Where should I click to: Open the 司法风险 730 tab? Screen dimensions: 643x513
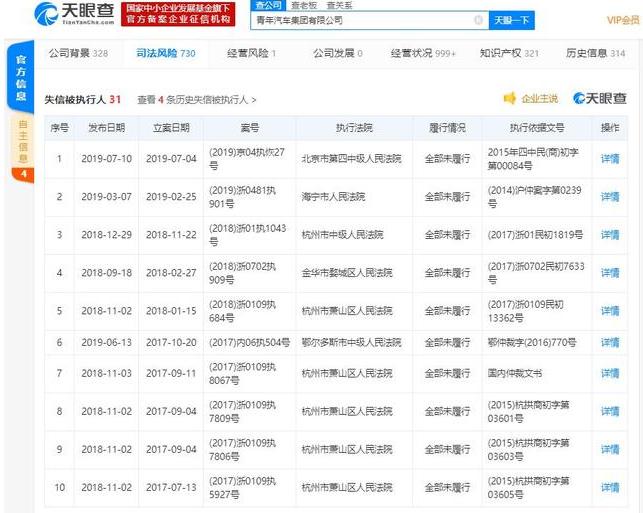[x=166, y=53]
